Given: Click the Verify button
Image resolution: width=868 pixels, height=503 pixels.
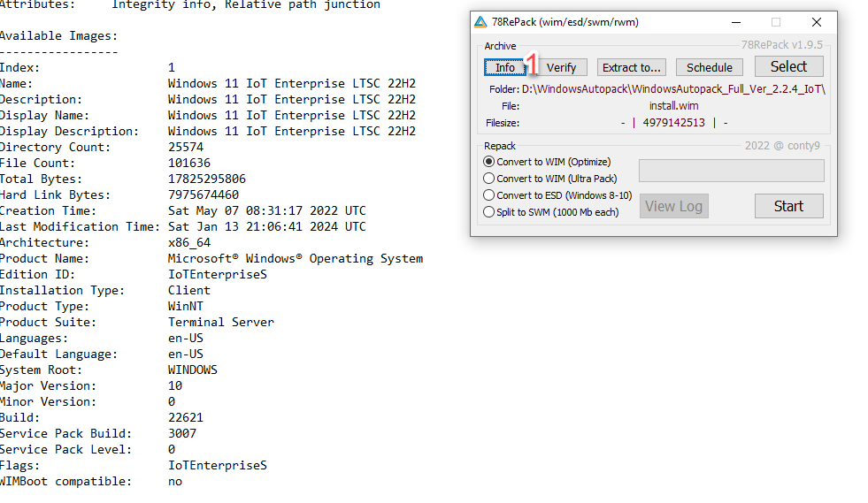Looking at the screenshot, I should pos(561,67).
